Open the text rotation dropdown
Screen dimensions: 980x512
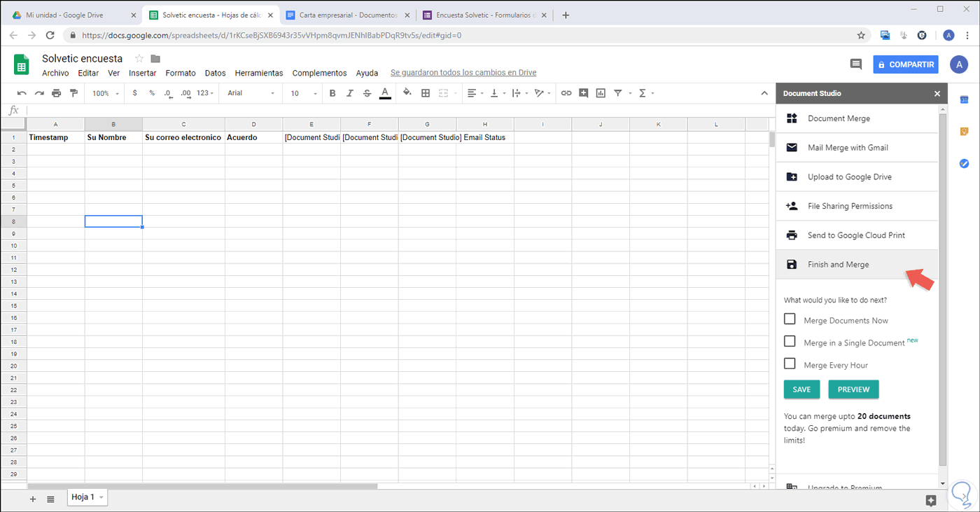point(542,93)
